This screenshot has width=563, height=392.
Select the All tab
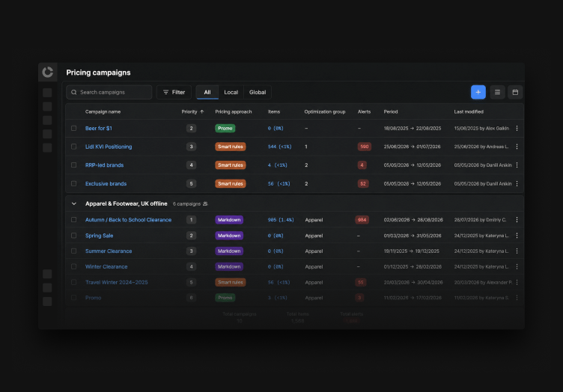point(207,92)
